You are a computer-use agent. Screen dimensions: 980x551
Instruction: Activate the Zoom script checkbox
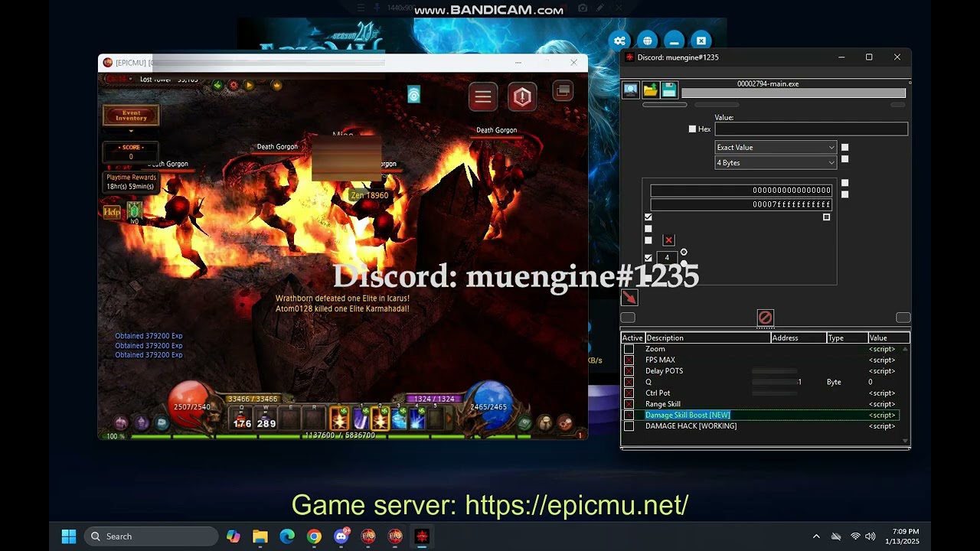click(x=629, y=349)
